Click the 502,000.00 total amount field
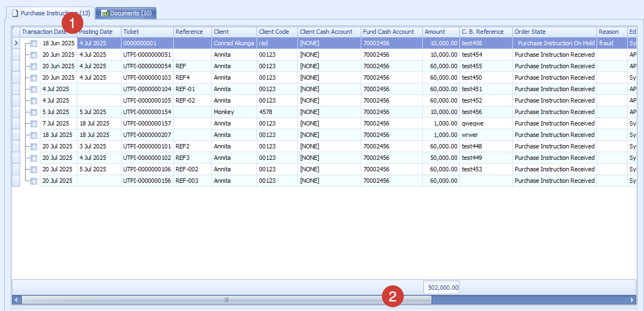Image resolution: width=644 pixels, height=311 pixels. tap(441, 287)
